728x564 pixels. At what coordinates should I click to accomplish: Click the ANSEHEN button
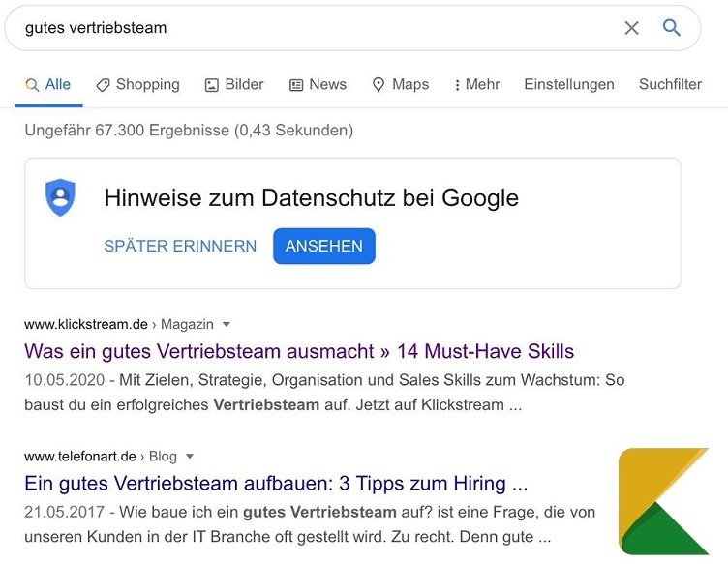[x=324, y=246]
